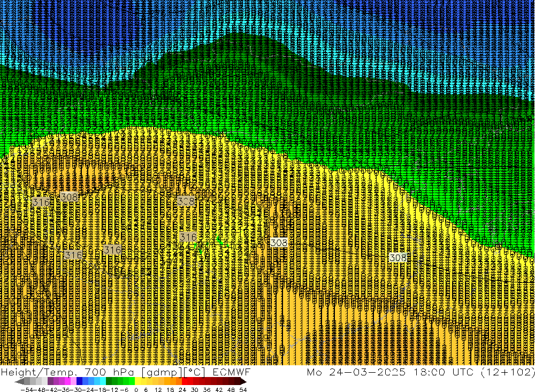
Task: Click the '-42' legend tick label
Action: click(53, 390)
